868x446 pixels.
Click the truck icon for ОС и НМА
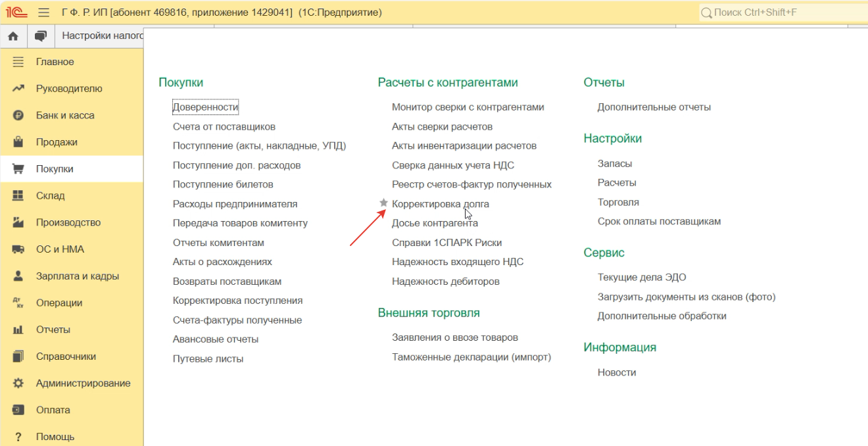click(x=18, y=249)
